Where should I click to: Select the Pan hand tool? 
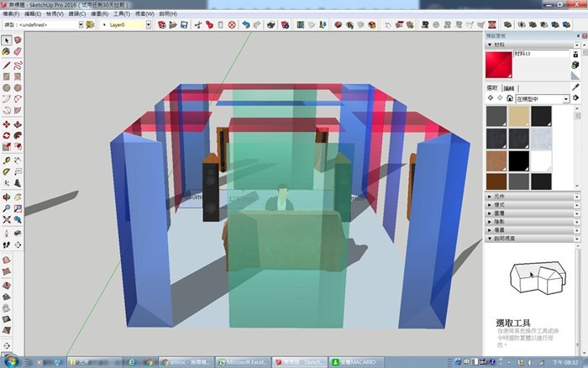click(x=18, y=197)
